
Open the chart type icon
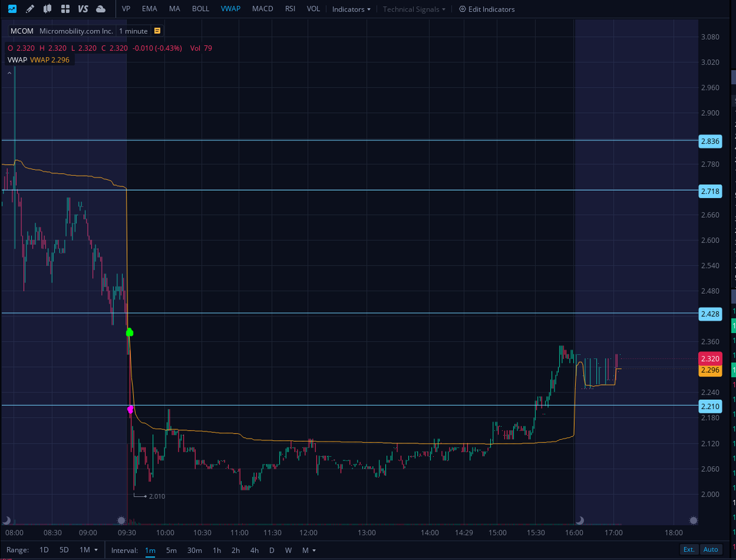click(12, 9)
